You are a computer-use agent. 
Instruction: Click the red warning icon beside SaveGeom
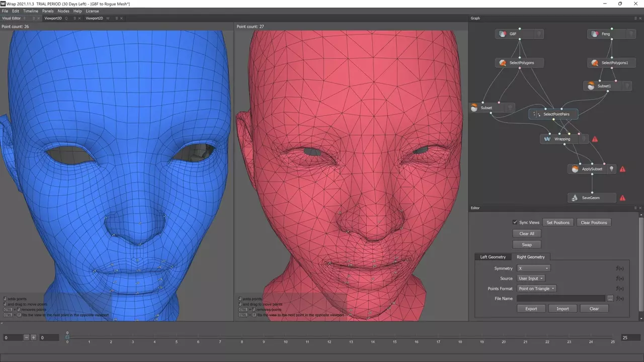[x=622, y=198]
